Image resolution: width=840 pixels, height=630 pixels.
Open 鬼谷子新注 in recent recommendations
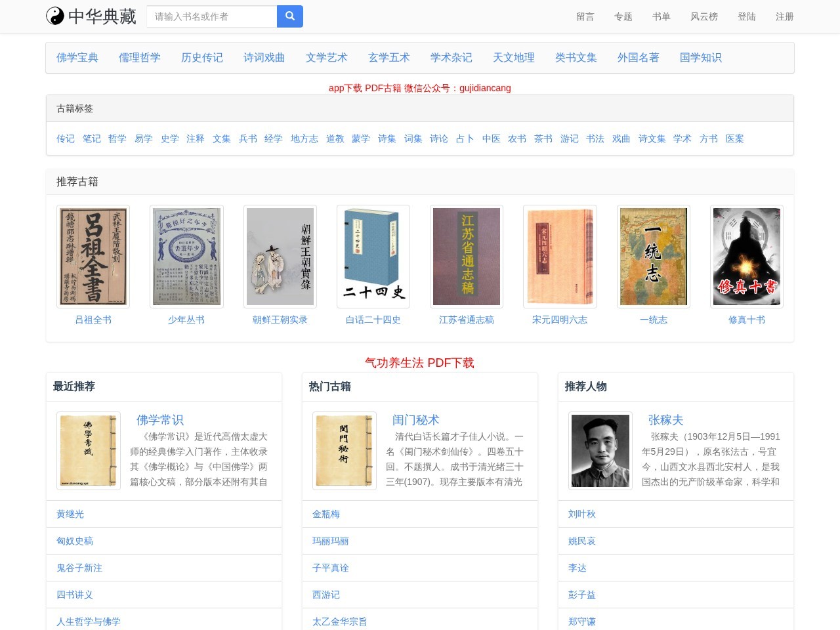coord(79,568)
